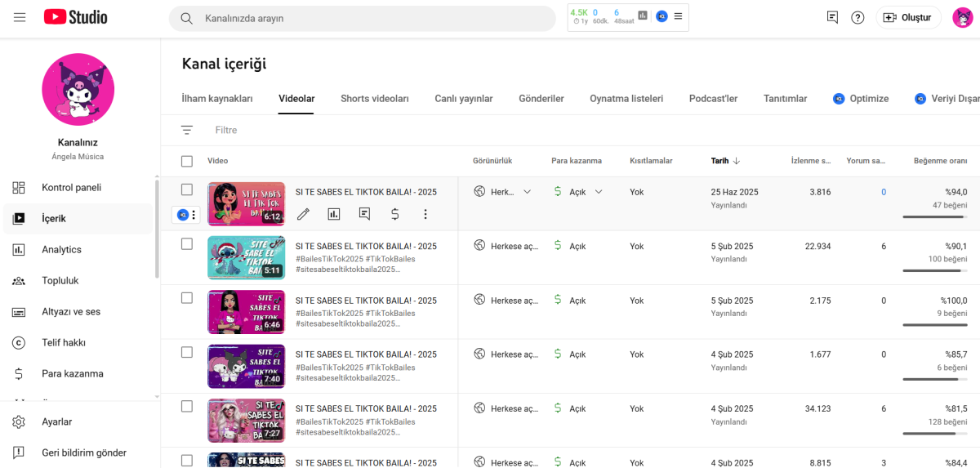Click like-ratio bar for %90,1 video

935,270
